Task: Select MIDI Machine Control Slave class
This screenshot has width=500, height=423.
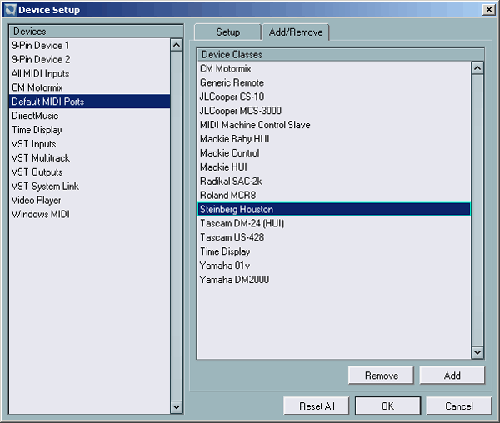Action: click(334, 125)
